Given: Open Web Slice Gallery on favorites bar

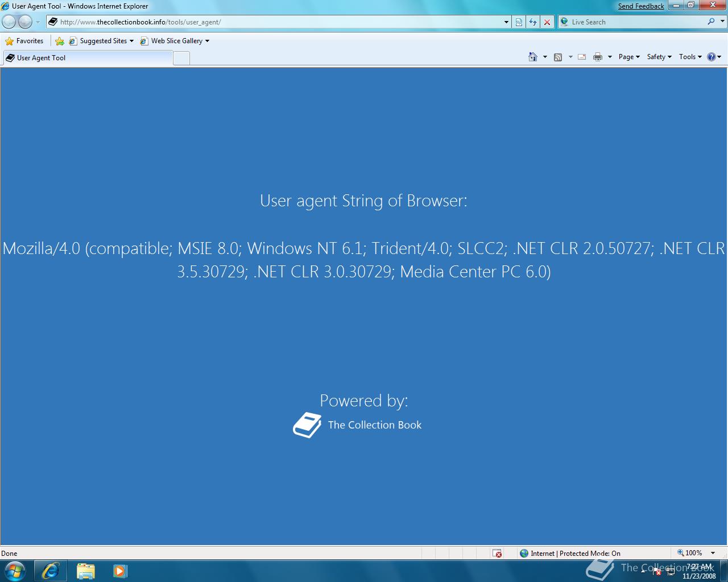Looking at the screenshot, I should coord(175,41).
